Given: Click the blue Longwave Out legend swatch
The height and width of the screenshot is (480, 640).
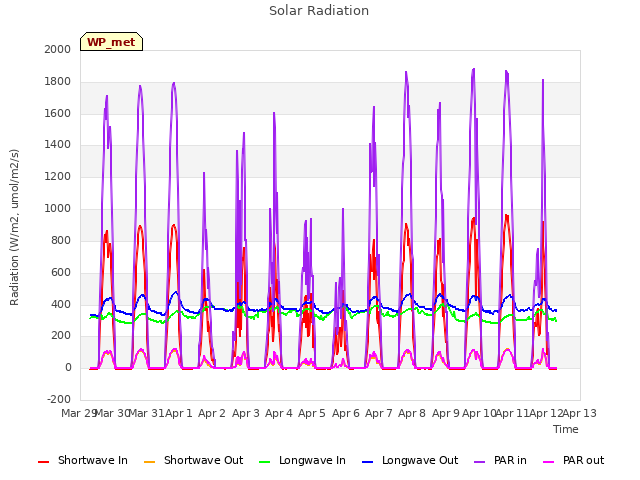Looking at the screenshot, I should 367,462.
